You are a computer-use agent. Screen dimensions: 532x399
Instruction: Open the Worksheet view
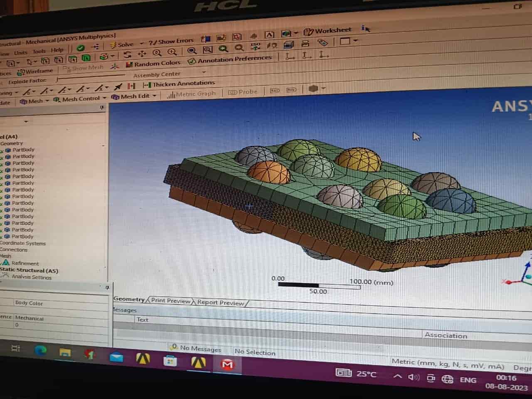(328, 31)
